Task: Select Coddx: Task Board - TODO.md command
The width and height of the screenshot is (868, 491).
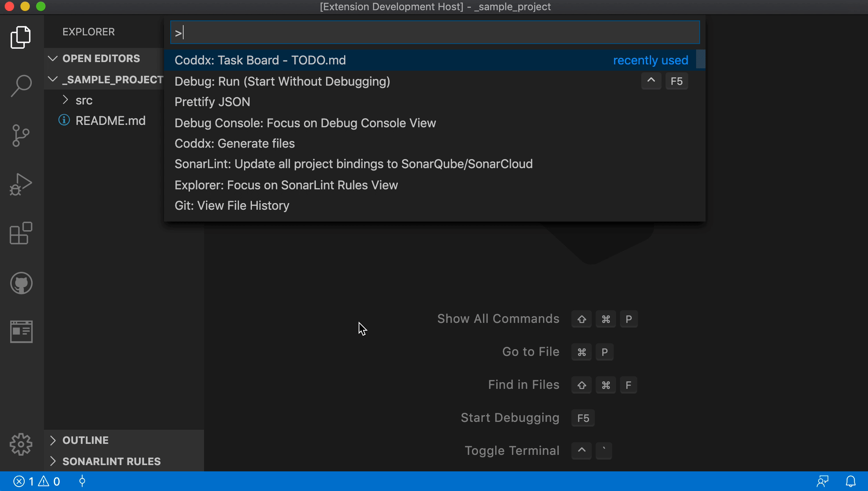Action: click(x=260, y=60)
